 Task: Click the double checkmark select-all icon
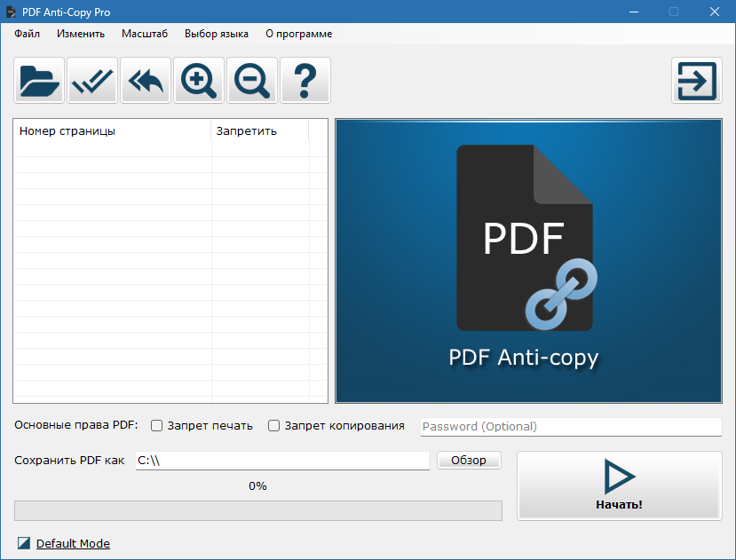92,82
